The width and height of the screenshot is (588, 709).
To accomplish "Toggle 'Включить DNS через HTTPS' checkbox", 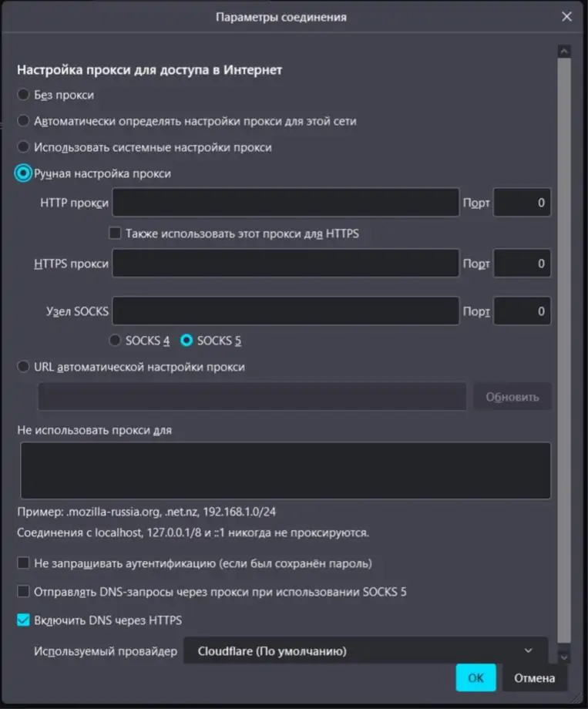I will pyautogui.click(x=23, y=620).
